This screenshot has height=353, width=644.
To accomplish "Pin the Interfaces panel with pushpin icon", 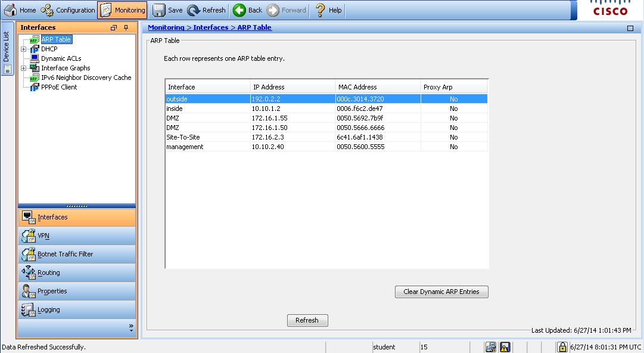I will pyautogui.click(x=126, y=28).
